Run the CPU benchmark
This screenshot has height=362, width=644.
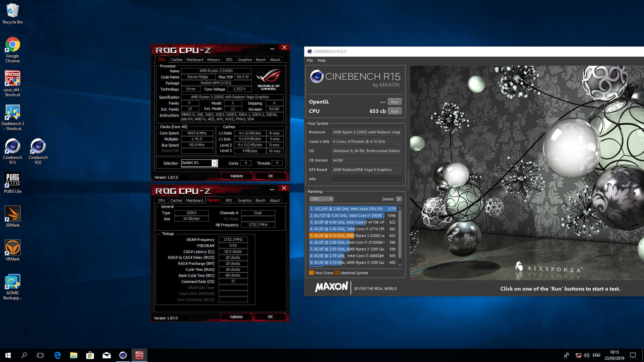coord(394,111)
